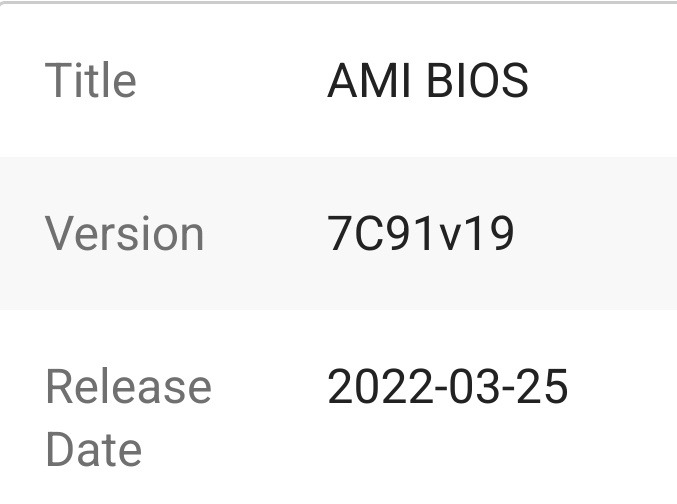Click the word BIOS in the title
This screenshot has width=677, height=504.
click(477, 81)
